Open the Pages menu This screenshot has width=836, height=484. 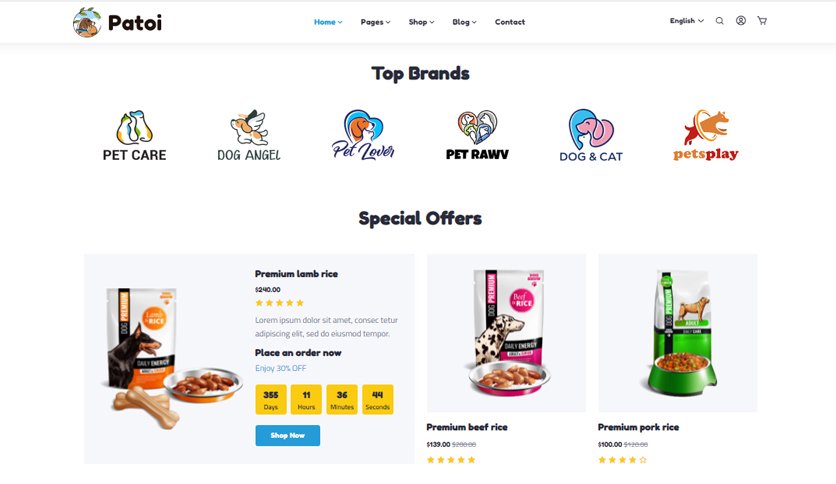tap(375, 22)
